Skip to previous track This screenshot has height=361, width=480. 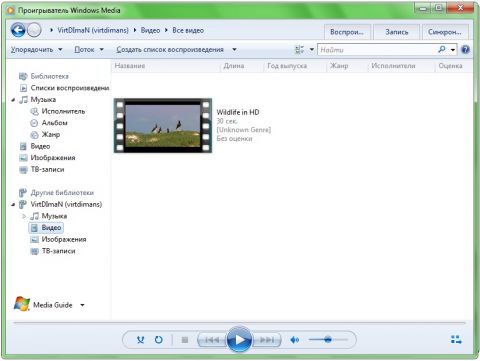coord(212,340)
